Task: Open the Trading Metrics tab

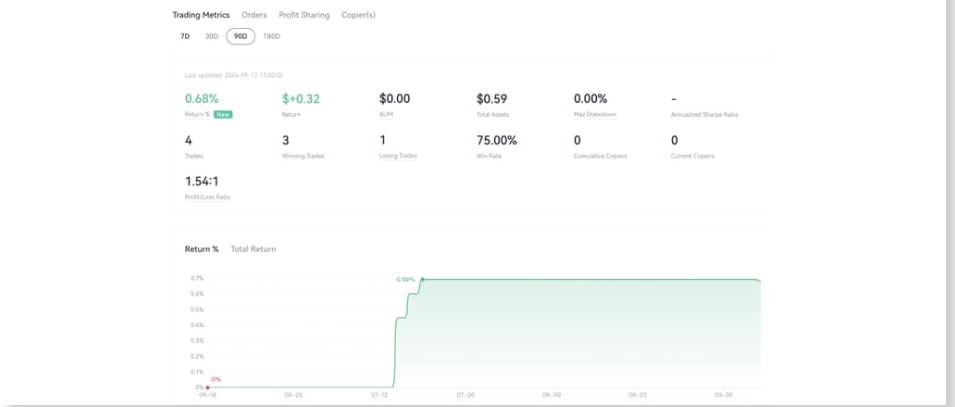Action: tap(201, 16)
